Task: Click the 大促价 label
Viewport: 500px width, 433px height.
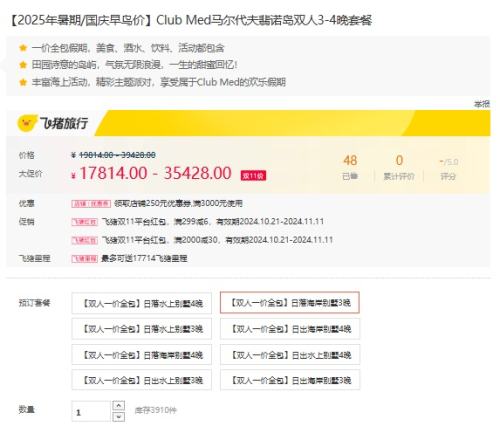Action: (31, 174)
